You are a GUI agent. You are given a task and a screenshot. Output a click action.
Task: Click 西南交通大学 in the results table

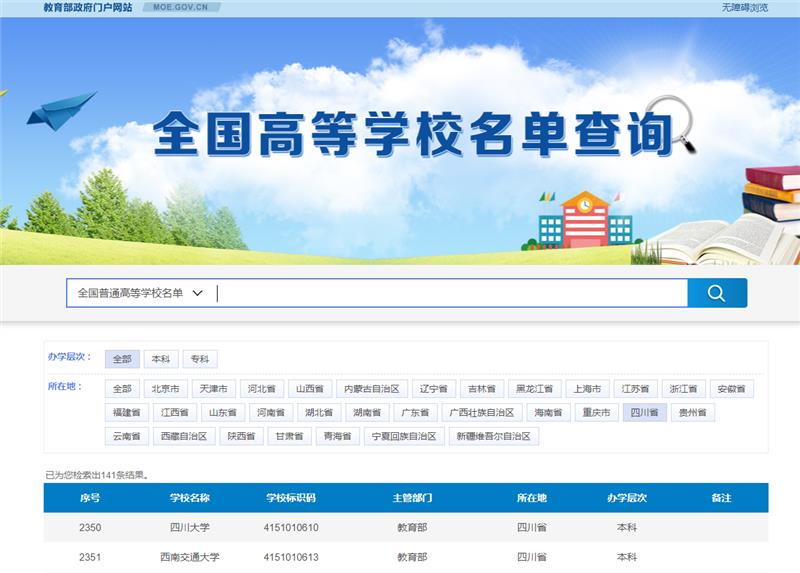pyautogui.click(x=190, y=557)
